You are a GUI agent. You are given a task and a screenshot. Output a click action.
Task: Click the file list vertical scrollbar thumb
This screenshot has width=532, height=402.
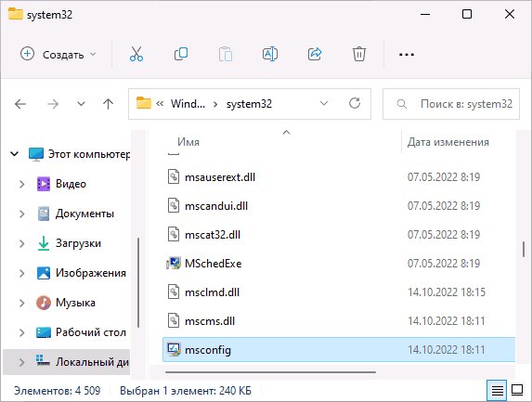[x=524, y=250]
